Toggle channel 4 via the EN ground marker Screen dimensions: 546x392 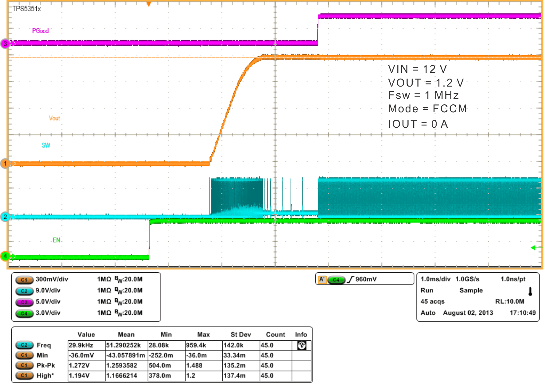point(5,257)
